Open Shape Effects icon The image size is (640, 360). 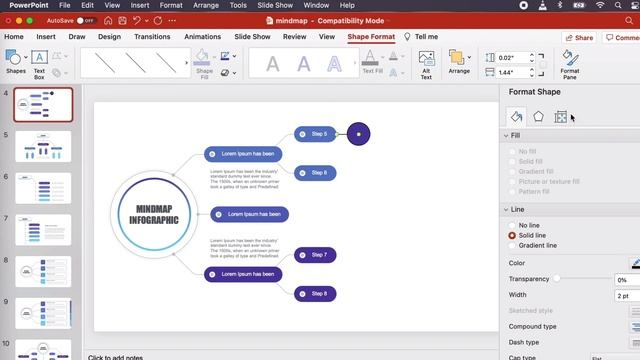pos(224,73)
